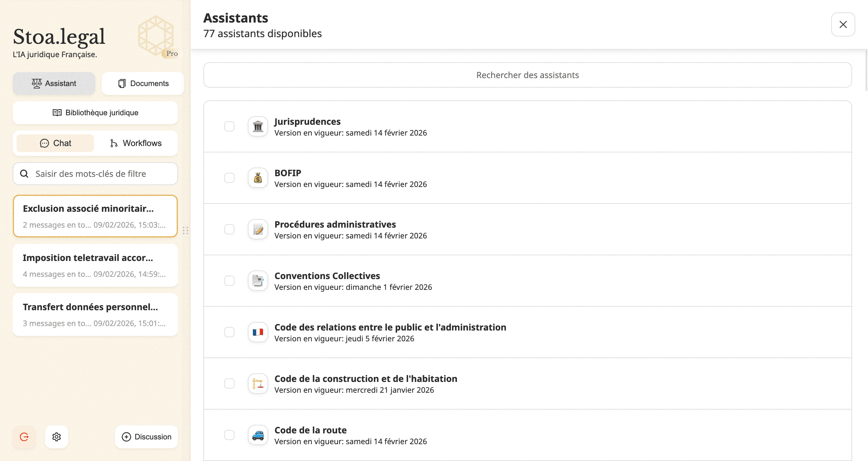The width and height of the screenshot is (868, 461).
Task: Click the Jurisprudences building icon
Action: (258, 127)
